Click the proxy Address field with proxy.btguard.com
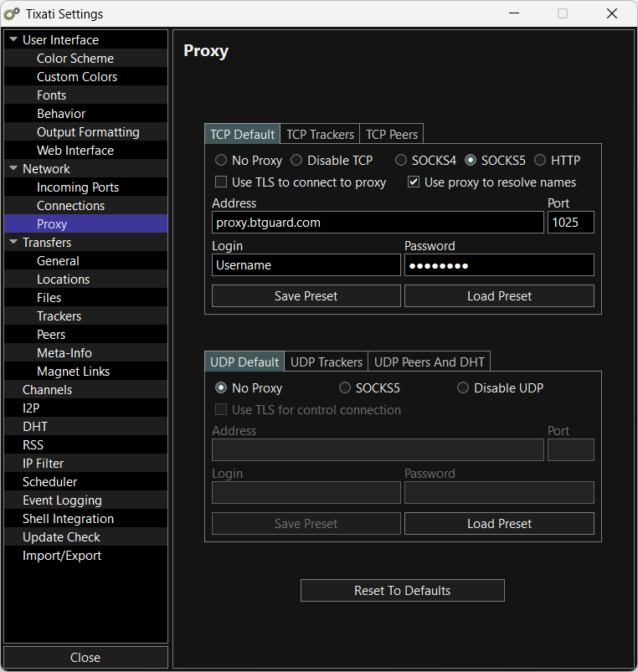 [377, 222]
